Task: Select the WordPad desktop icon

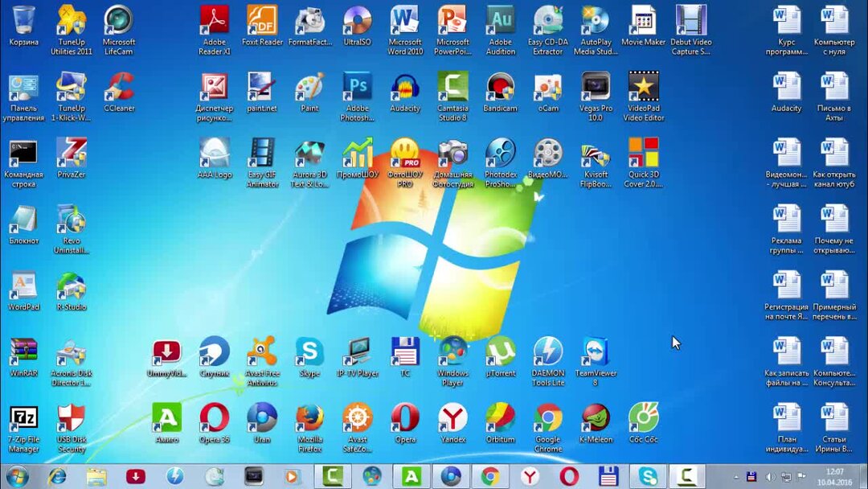Action: (x=24, y=290)
